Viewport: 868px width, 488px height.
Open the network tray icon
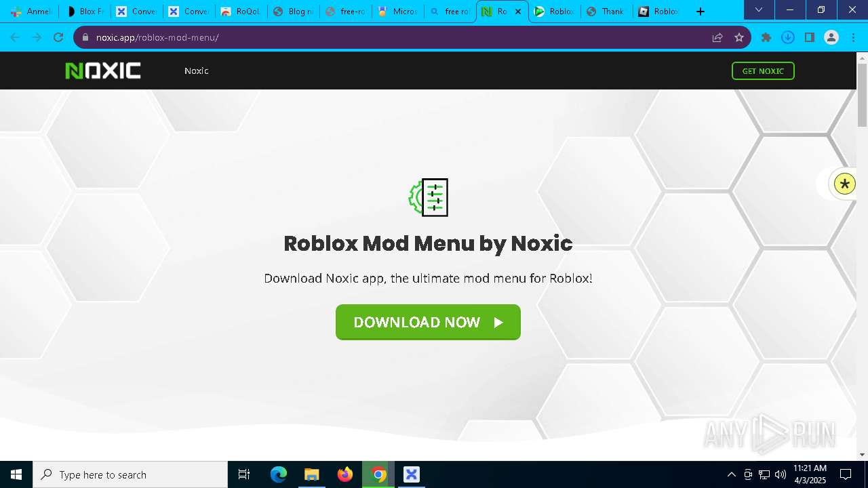click(764, 474)
